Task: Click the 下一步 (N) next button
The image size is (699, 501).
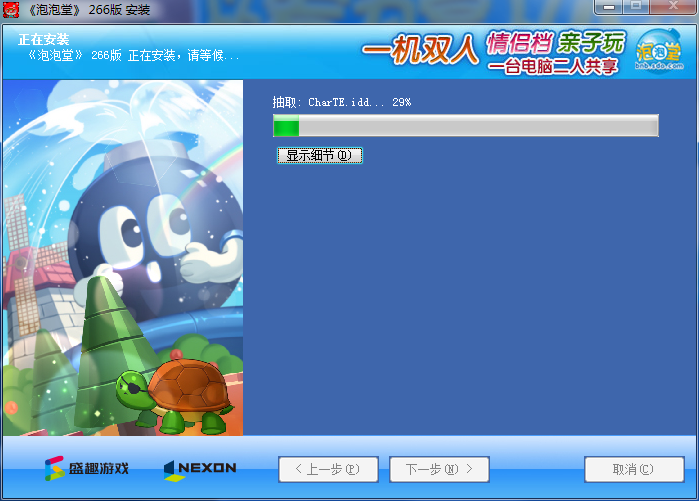Action: pos(439,469)
